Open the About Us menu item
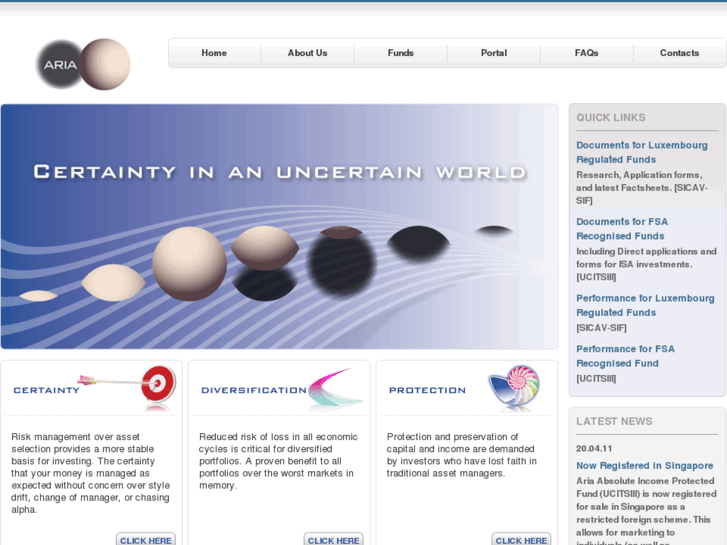 (307, 53)
